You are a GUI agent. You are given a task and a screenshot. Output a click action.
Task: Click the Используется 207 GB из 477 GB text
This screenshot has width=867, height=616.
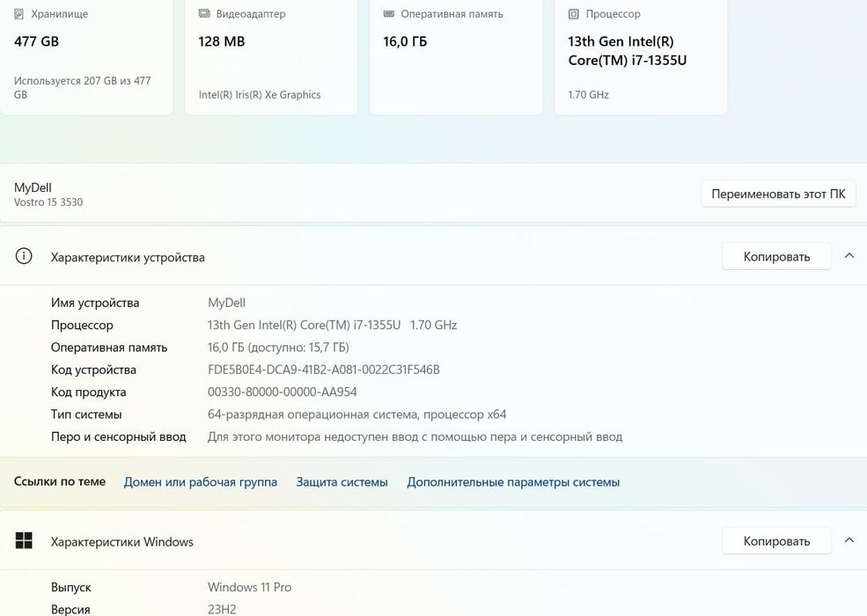(83, 87)
